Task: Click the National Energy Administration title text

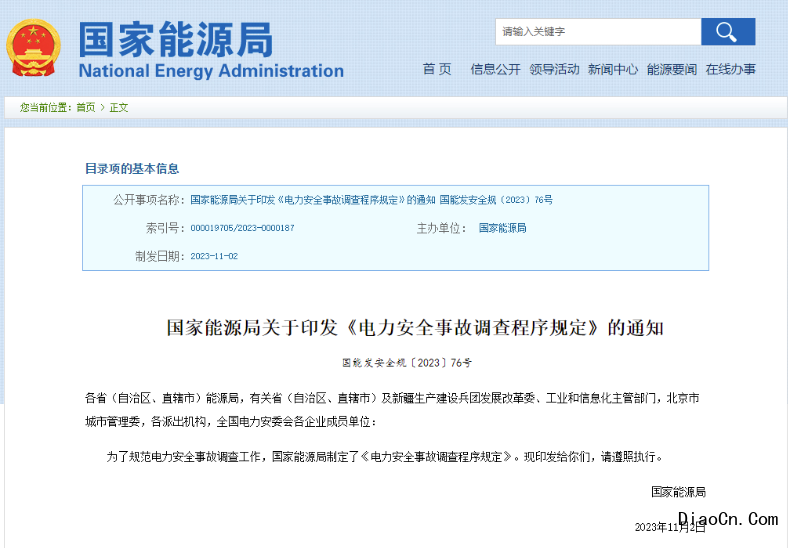Action: (x=211, y=71)
